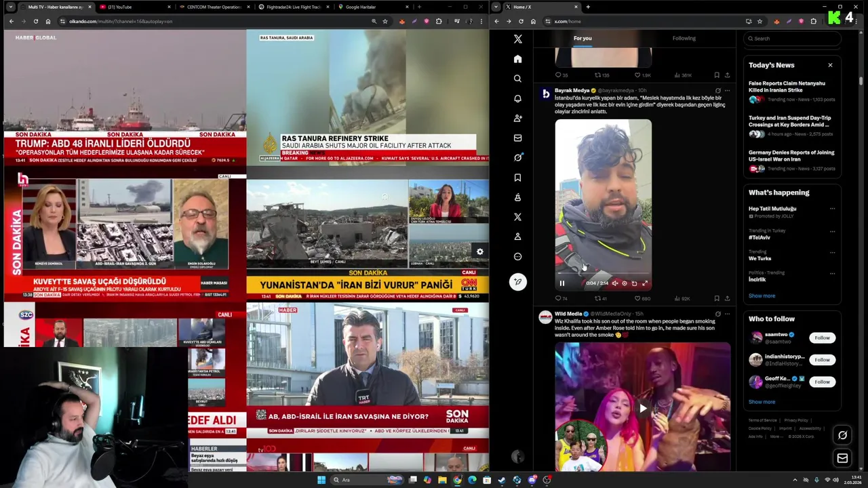Click the X Search input field
Image resolution: width=868 pixels, height=488 pixels.
[x=792, y=39]
